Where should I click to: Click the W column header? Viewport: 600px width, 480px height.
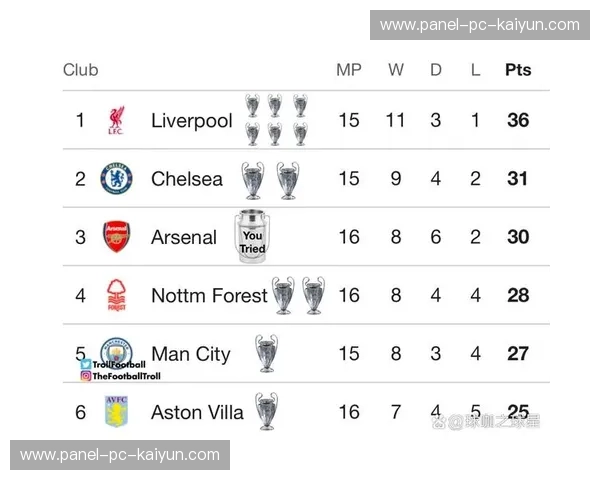pos(396,70)
